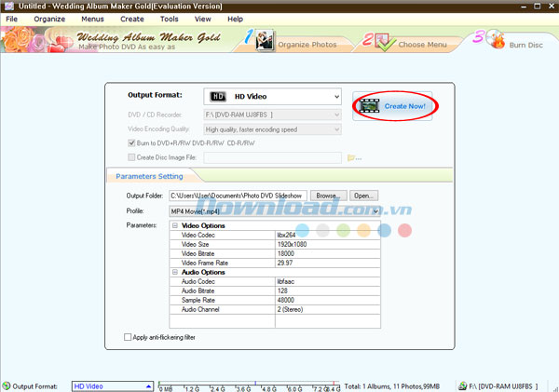Toggle Create Disc Image File checkbox

[131, 157]
